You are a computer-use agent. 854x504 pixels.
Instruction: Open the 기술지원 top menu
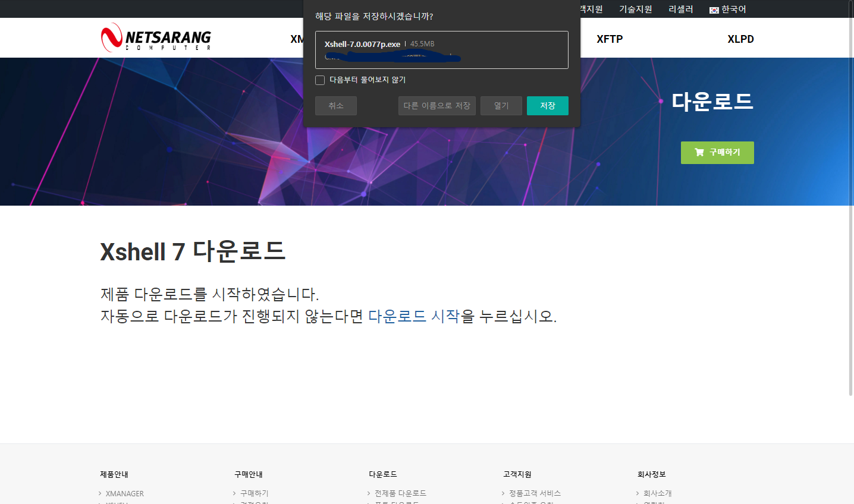click(x=636, y=10)
